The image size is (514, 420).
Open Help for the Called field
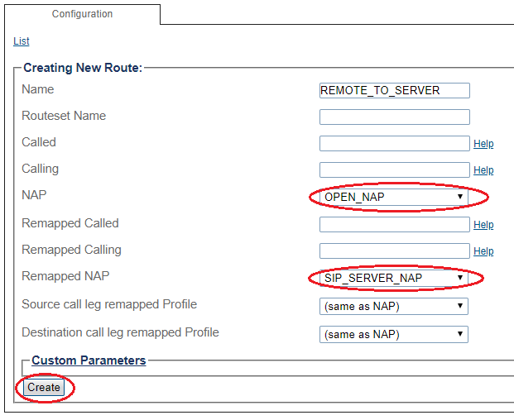point(483,144)
